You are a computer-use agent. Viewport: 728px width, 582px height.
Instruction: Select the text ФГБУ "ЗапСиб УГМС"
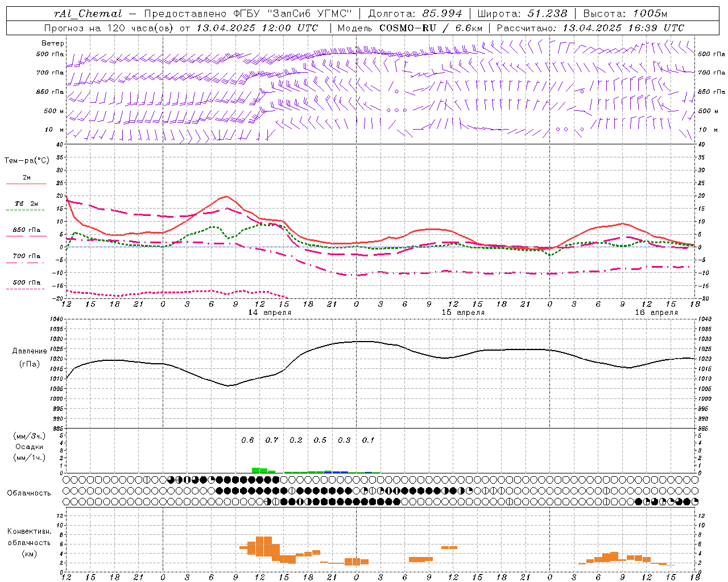(x=294, y=14)
